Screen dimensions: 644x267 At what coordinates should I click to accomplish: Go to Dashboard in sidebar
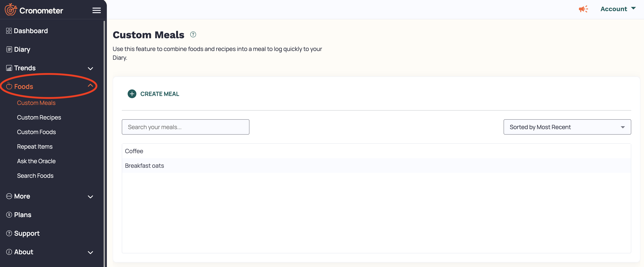pyautogui.click(x=31, y=31)
